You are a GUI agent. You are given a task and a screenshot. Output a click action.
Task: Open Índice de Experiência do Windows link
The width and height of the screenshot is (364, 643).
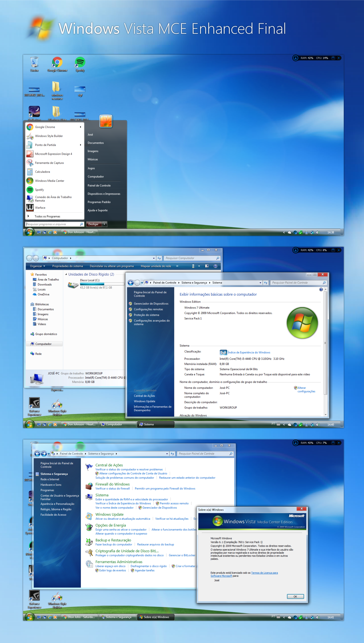pos(249,352)
